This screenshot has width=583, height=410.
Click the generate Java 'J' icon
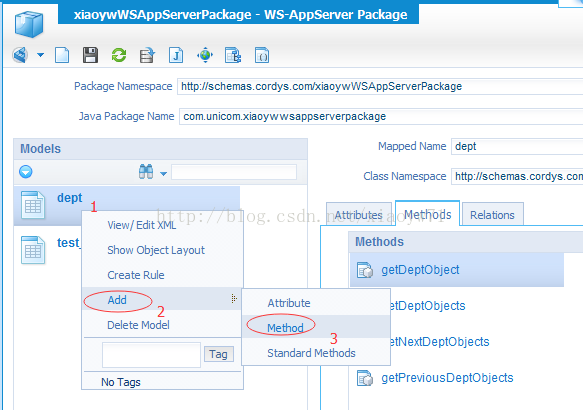click(176, 55)
